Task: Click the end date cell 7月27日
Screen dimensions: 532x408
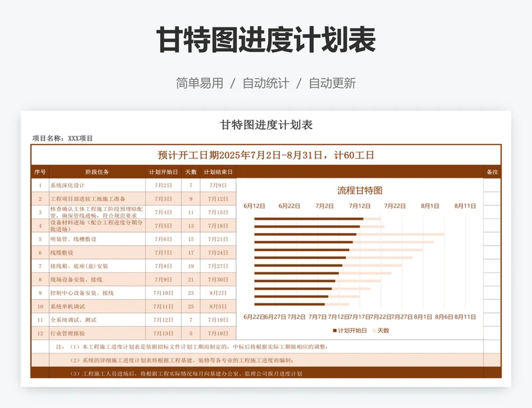Action: pos(218,266)
